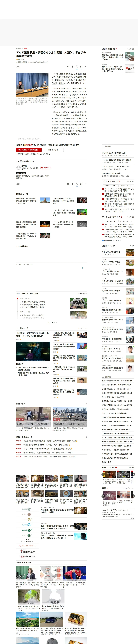Screen dimensions: 138x644
Task: Open 東大が謝罪 related news article
Action: click(26, 201)
